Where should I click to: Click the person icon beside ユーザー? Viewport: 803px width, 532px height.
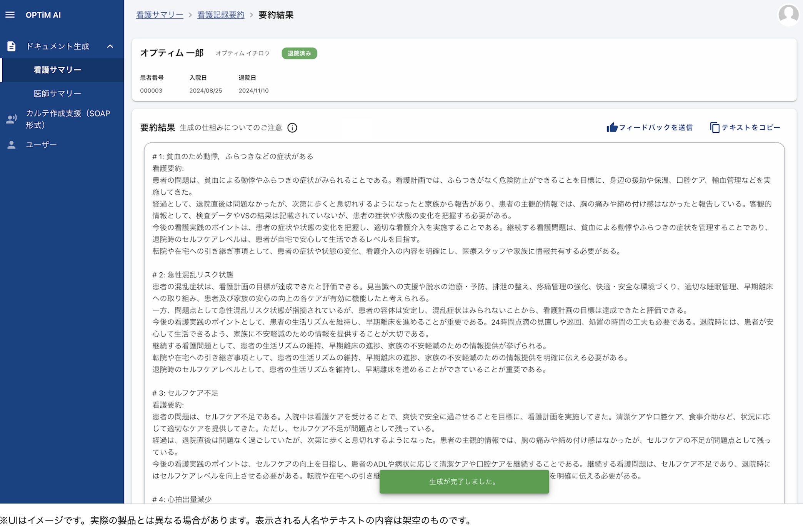(11, 145)
